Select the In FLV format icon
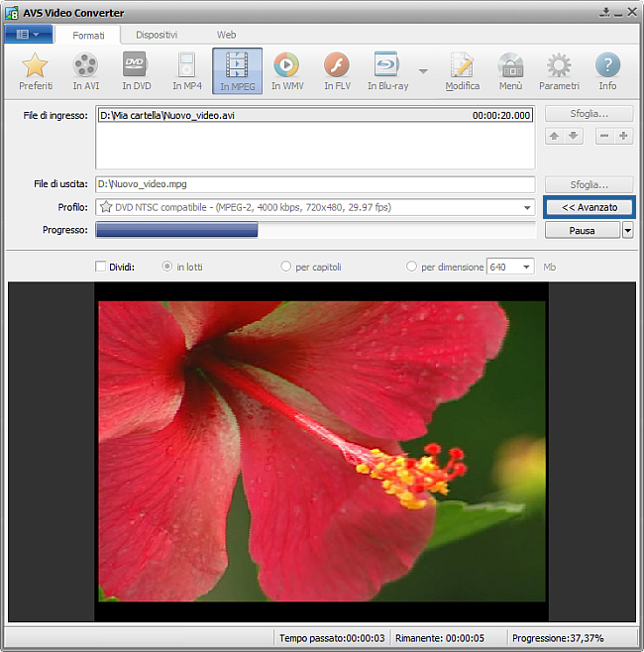 click(337, 69)
